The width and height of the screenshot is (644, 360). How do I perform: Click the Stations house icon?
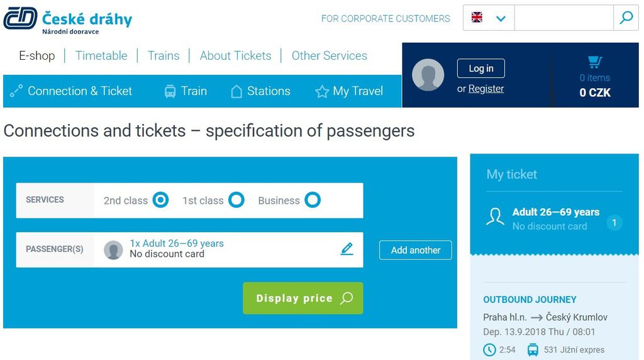(x=236, y=91)
